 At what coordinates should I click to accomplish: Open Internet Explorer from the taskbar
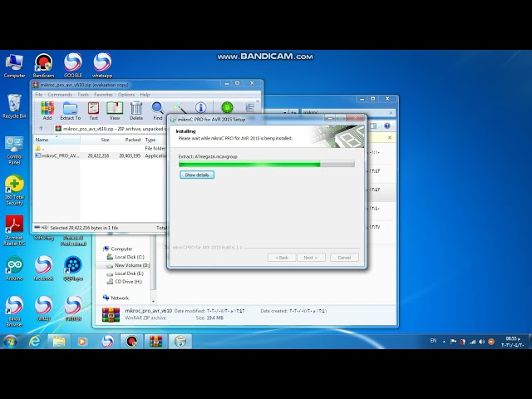[x=35, y=342]
